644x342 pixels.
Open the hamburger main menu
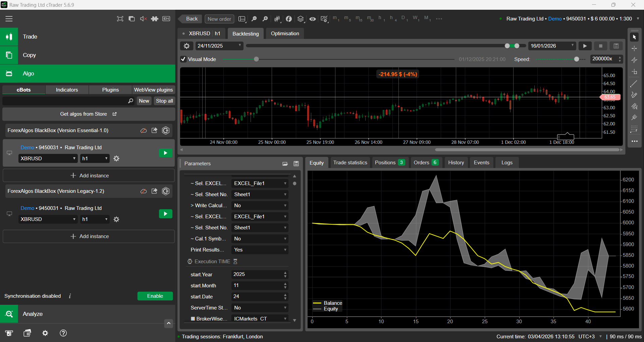point(9,19)
